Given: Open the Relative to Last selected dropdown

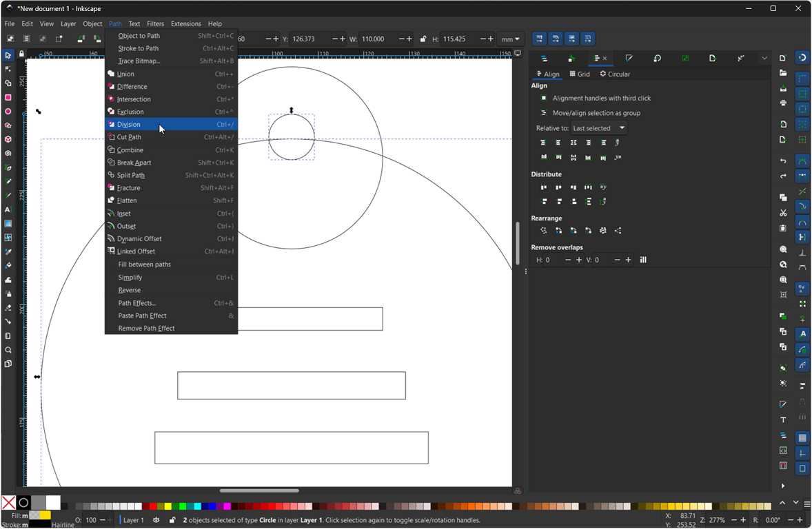Looking at the screenshot, I should (598, 128).
